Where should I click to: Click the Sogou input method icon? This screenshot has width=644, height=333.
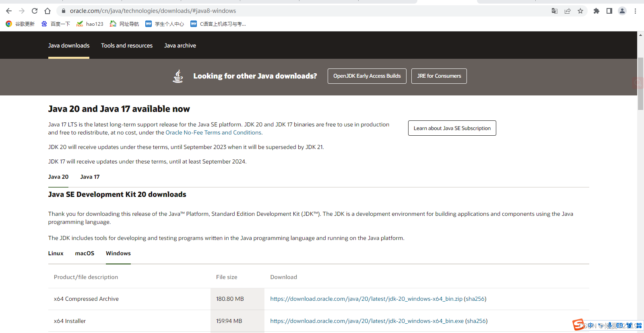pyautogui.click(x=579, y=325)
